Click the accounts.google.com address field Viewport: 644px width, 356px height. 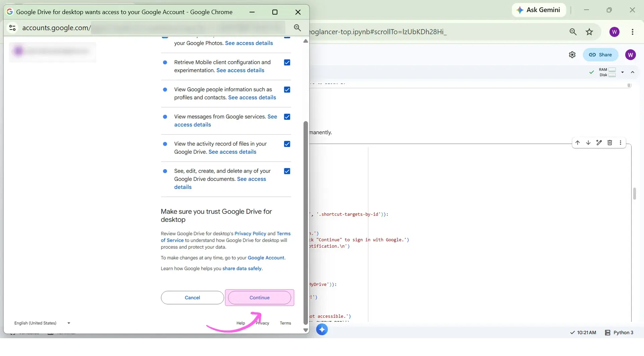tap(154, 28)
